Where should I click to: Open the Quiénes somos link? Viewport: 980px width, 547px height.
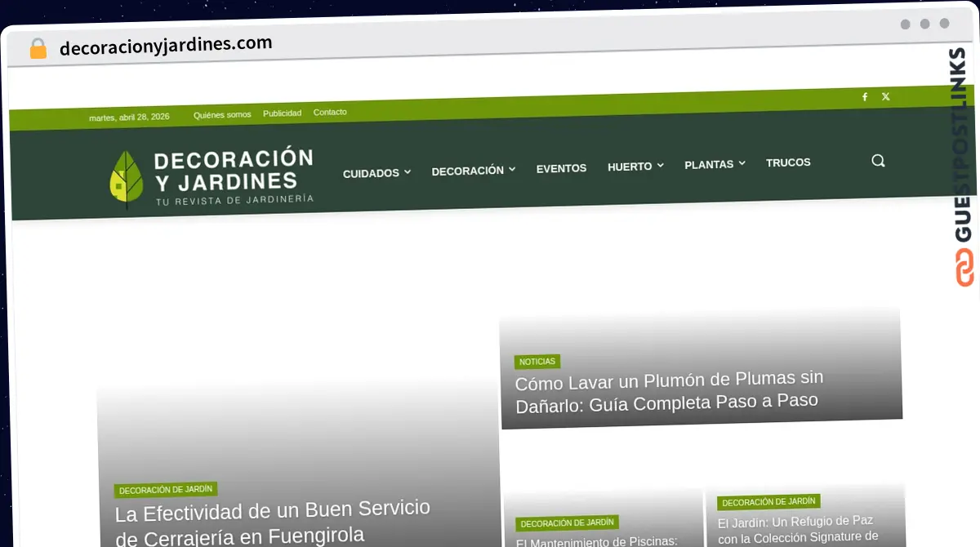(x=222, y=115)
